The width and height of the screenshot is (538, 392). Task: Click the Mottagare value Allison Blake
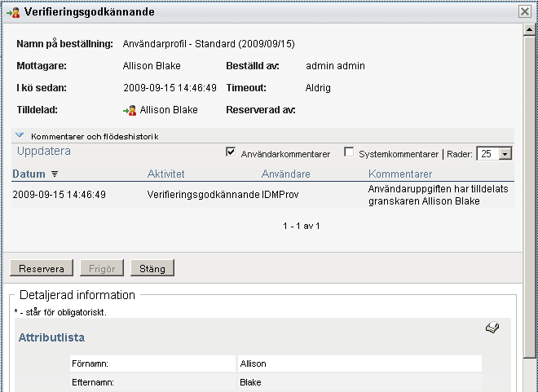pyautogui.click(x=152, y=66)
